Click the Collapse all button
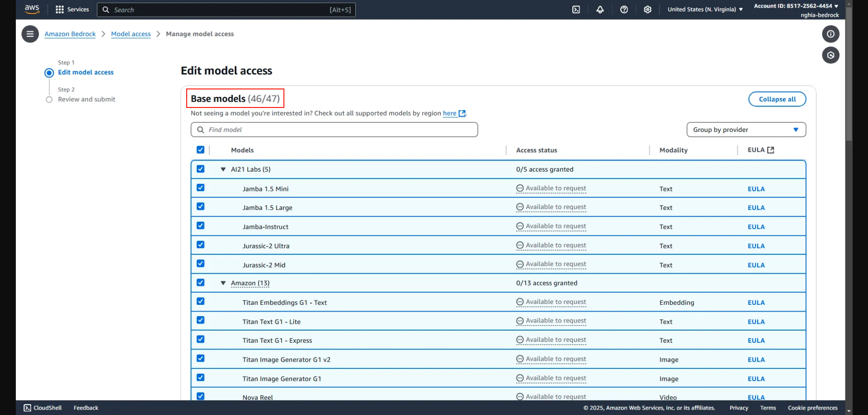The height and width of the screenshot is (415, 868). point(777,99)
